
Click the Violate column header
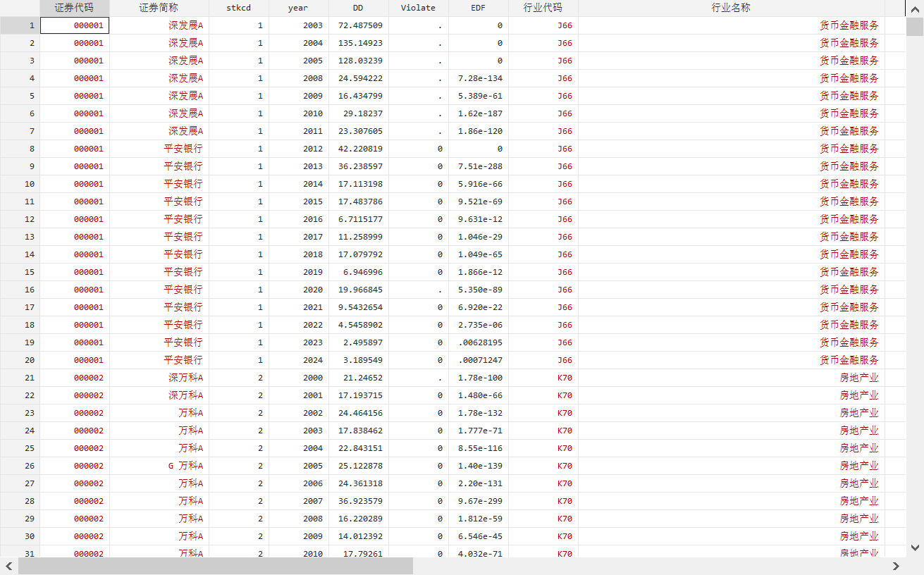click(419, 8)
